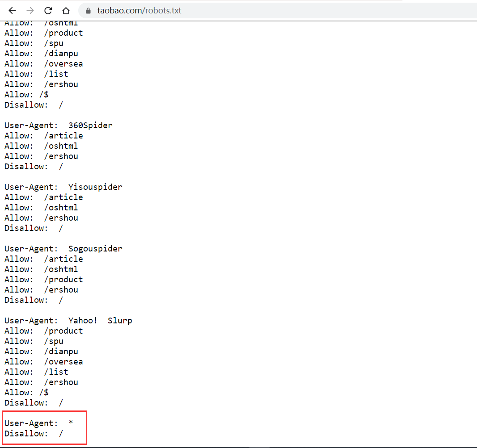Select the text 'User-Agent: Yisouspider'
Viewport: 477px width, 448px height.
[x=63, y=187]
